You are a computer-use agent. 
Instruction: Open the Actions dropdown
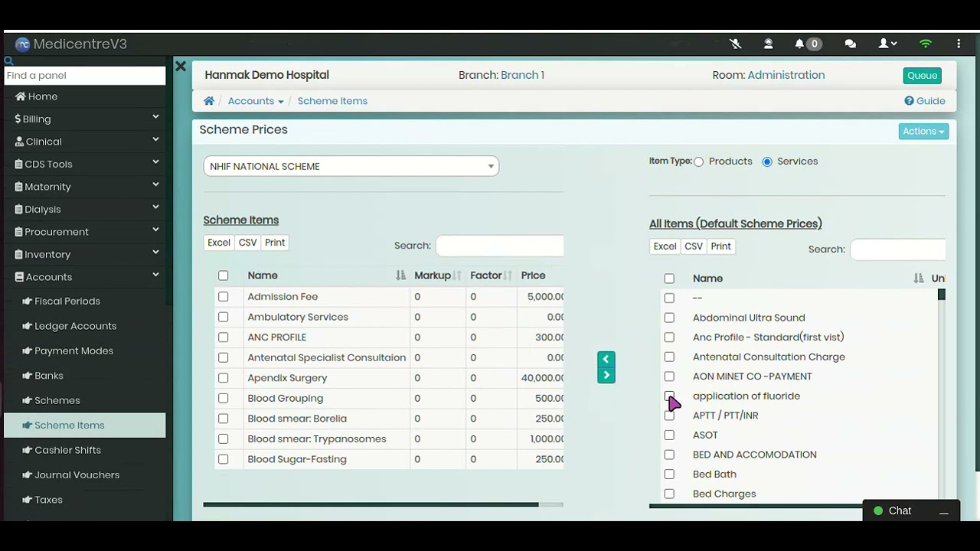pyautogui.click(x=923, y=132)
